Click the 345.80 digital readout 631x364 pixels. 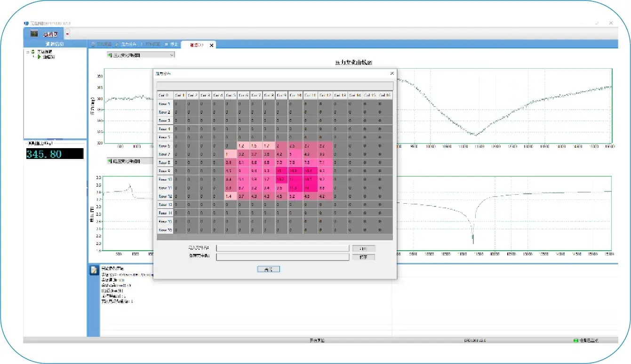pos(55,154)
